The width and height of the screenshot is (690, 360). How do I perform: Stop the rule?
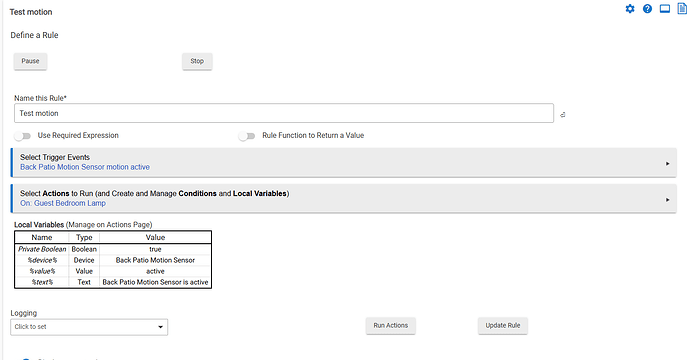pos(197,61)
